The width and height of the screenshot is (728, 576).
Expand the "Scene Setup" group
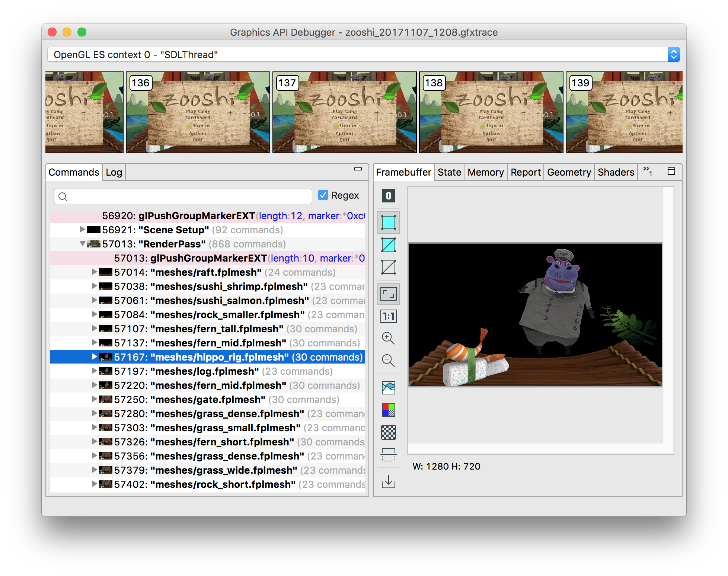[82, 230]
